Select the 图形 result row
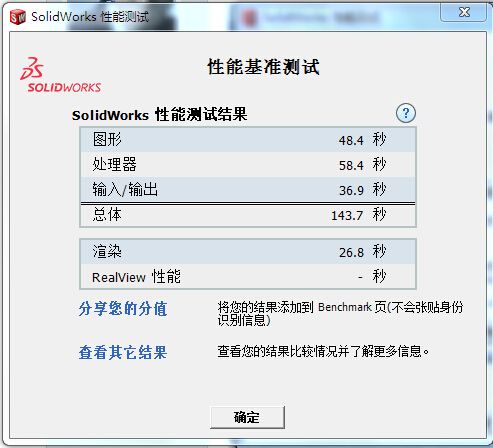The image size is (493, 448). pos(248,140)
